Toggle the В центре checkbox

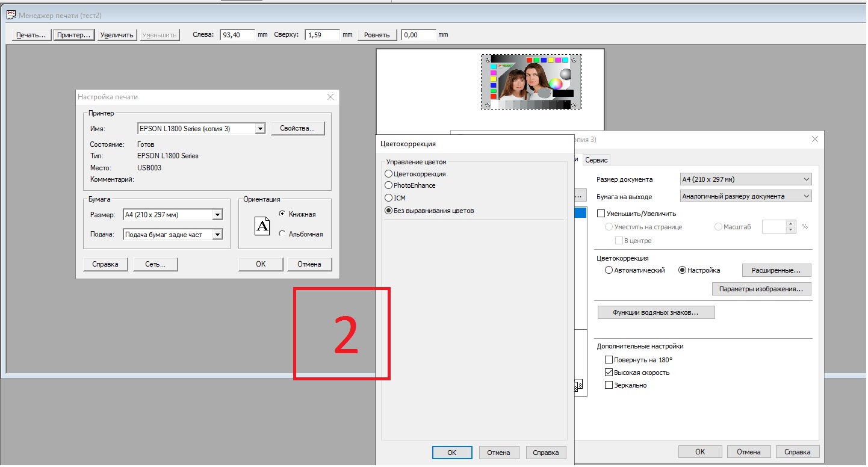click(619, 241)
